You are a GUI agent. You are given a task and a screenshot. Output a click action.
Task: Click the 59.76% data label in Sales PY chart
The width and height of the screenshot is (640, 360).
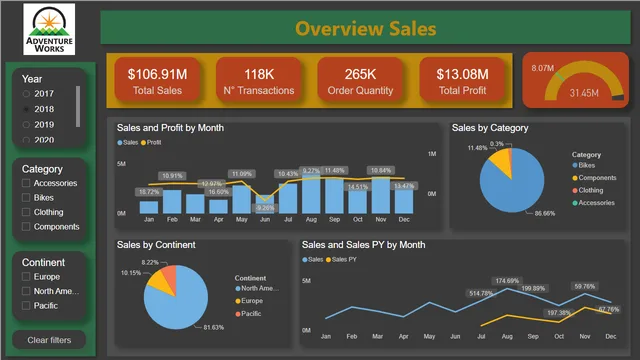[x=585, y=287]
